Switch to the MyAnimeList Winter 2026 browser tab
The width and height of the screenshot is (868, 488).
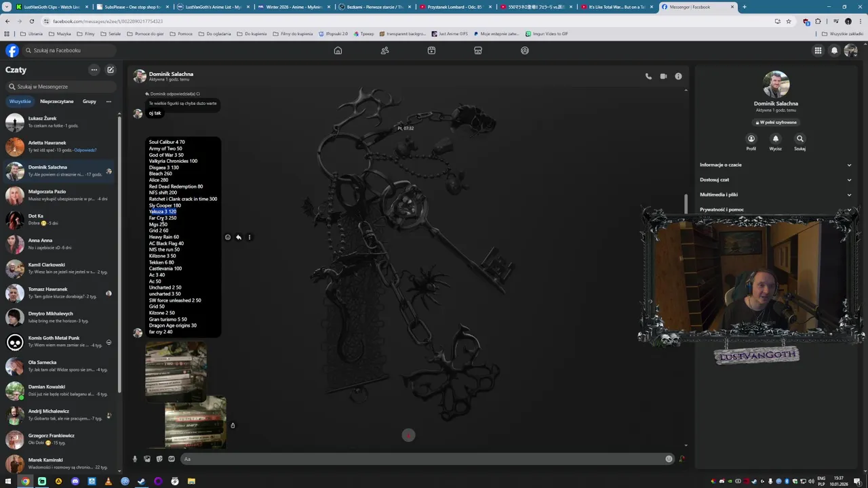(294, 7)
